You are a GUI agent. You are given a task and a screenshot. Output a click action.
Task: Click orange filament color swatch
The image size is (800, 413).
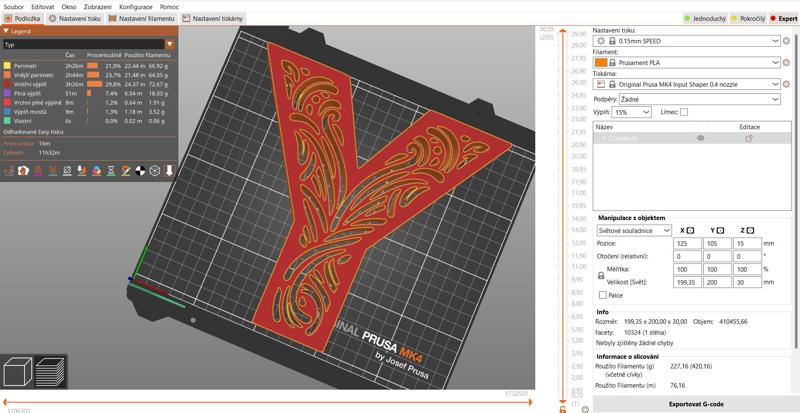(x=601, y=63)
